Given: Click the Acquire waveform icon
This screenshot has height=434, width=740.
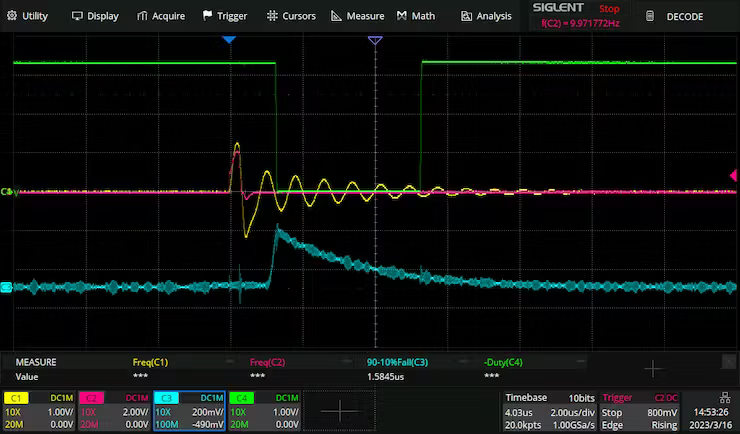Looking at the screenshot, I should (142, 16).
